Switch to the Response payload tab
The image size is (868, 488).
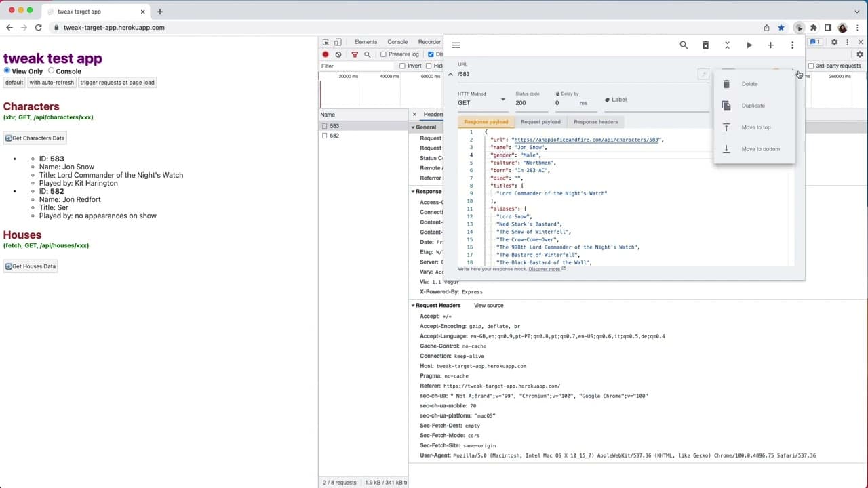[x=486, y=122]
